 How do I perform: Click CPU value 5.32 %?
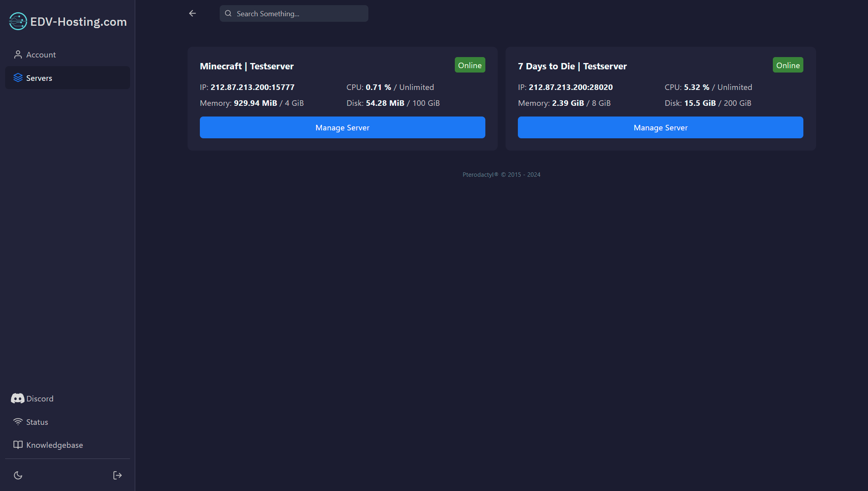tap(697, 87)
